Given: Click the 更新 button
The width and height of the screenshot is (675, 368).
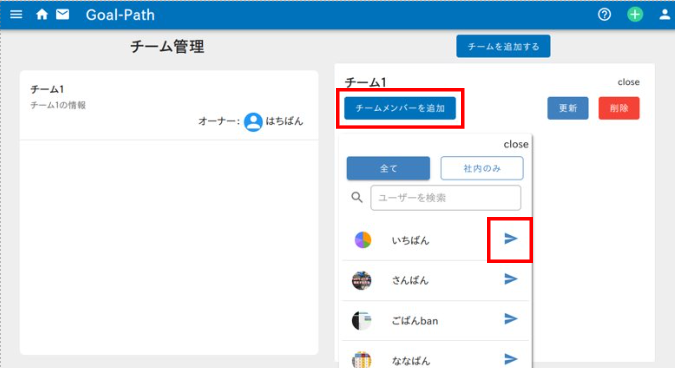Looking at the screenshot, I should [x=568, y=108].
